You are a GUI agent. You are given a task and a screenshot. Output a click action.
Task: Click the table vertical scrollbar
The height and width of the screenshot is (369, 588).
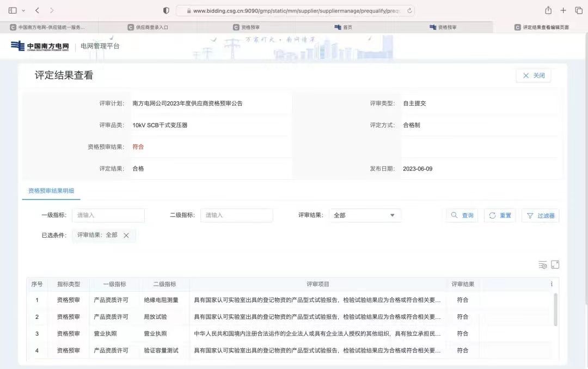pos(555,310)
